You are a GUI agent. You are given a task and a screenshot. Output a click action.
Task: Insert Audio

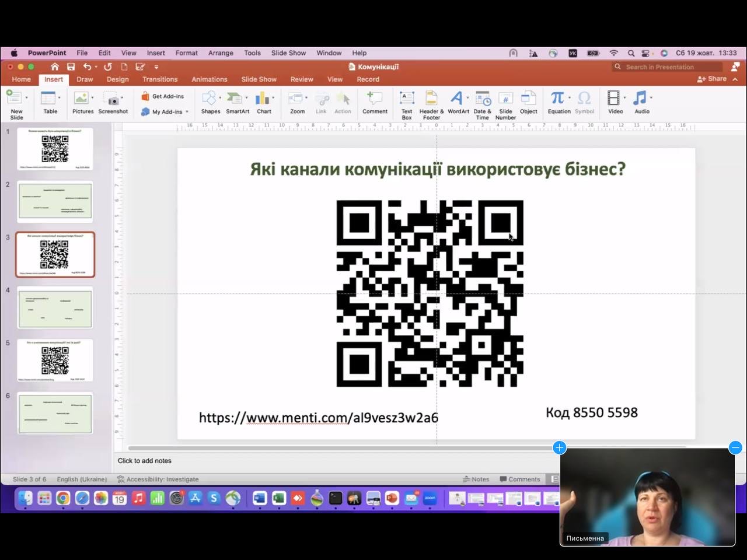point(641,103)
